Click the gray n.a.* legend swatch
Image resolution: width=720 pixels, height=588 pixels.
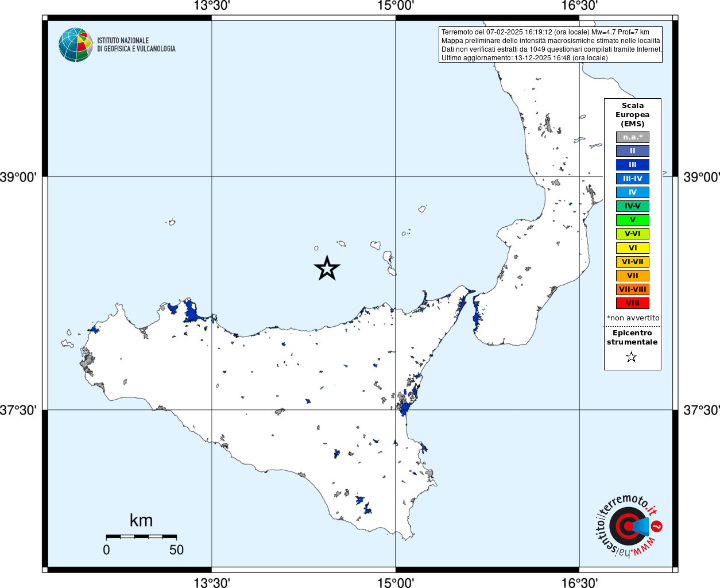click(633, 137)
